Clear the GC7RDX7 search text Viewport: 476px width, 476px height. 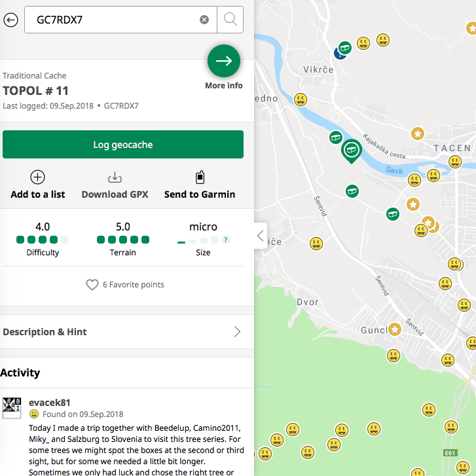pos(204,20)
